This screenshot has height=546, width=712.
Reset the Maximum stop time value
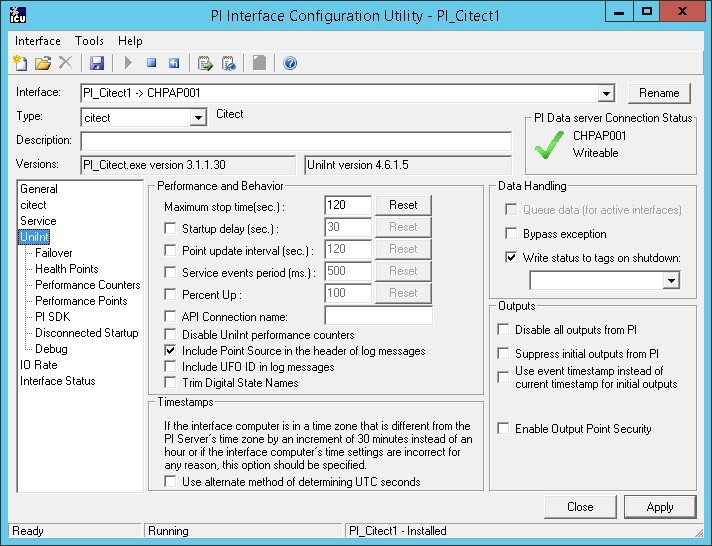pos(403,205)
